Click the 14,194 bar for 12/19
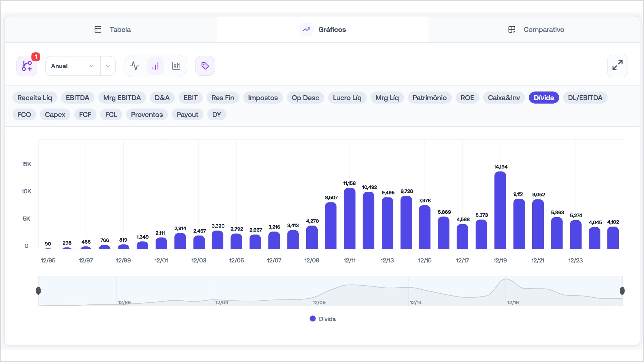 pos(500,210)
